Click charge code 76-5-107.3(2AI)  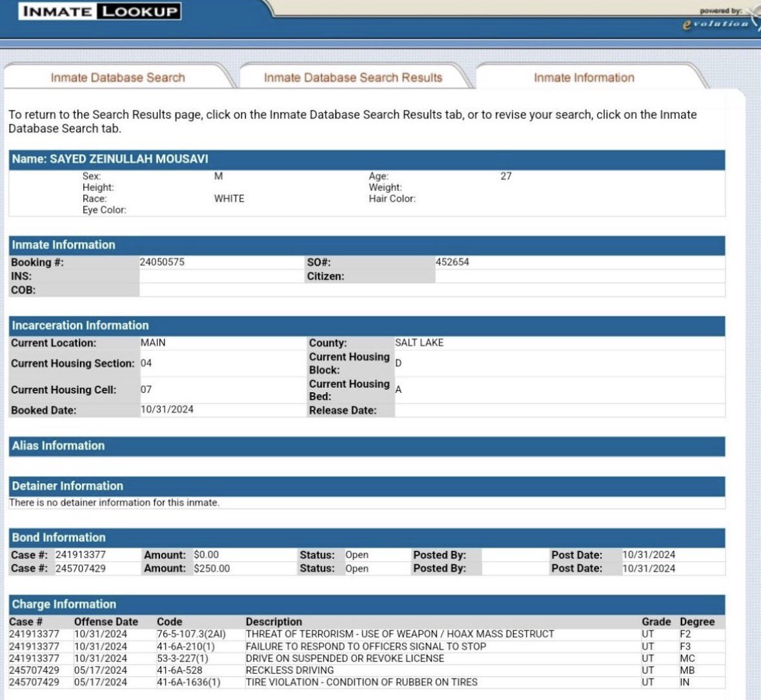191,634
